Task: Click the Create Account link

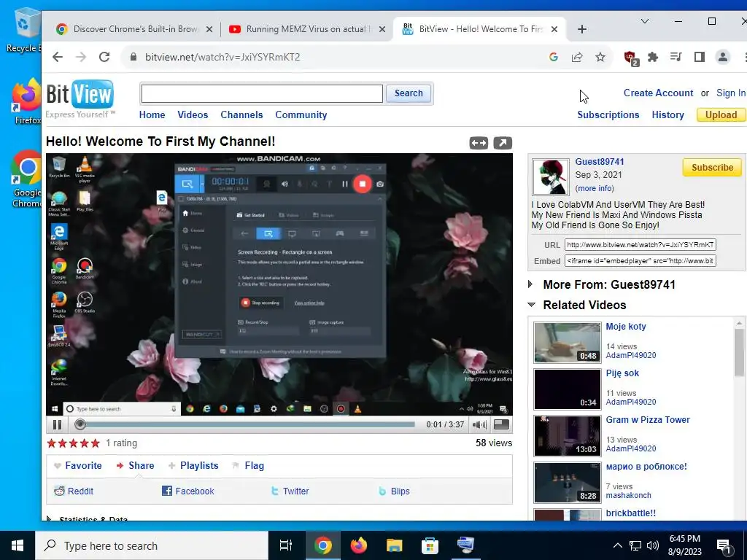Action: coord(659,93)
